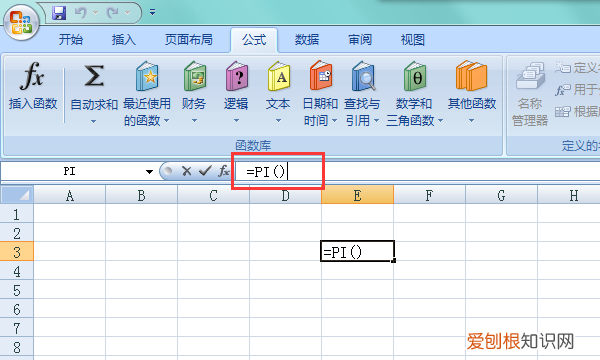
Task: Expand the 文本 dropdown arrow
Action: point(279,121)
